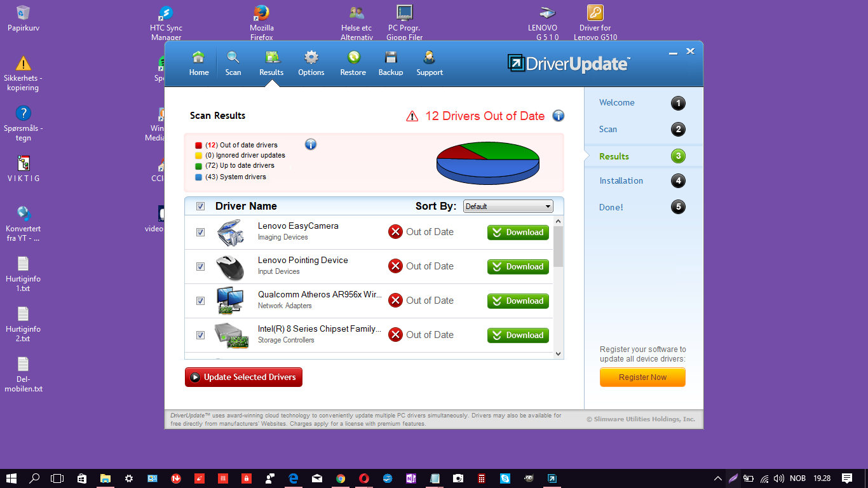Open the Action Center notification icon
Image resolution: width=868 pixels, height=488 pixels.
[847, 478]
